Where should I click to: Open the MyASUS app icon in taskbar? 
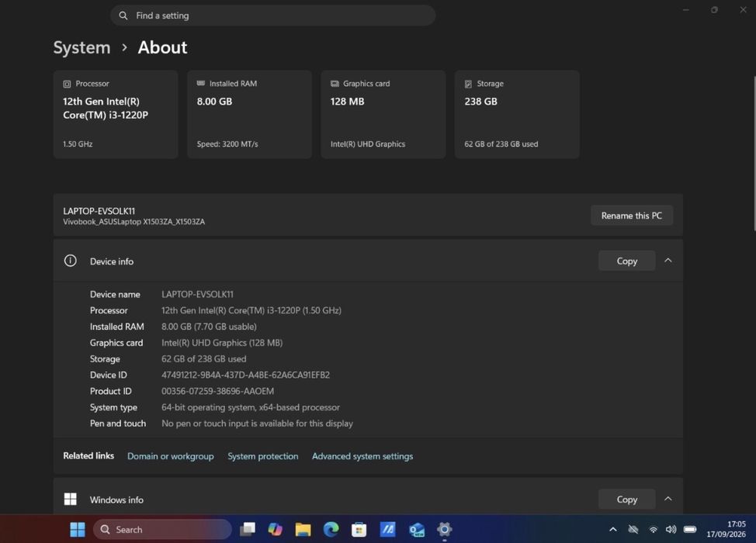[387, 530]
